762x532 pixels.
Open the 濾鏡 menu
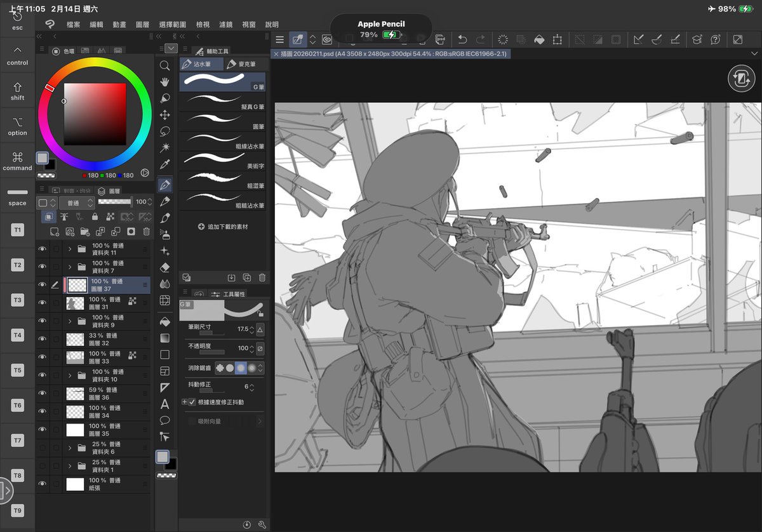pos(225,25)
